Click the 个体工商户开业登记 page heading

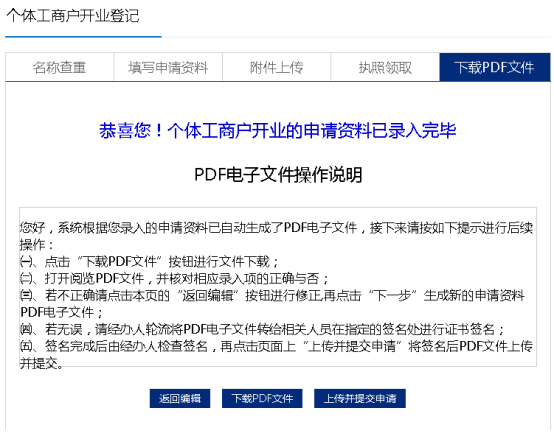(73, 16)
